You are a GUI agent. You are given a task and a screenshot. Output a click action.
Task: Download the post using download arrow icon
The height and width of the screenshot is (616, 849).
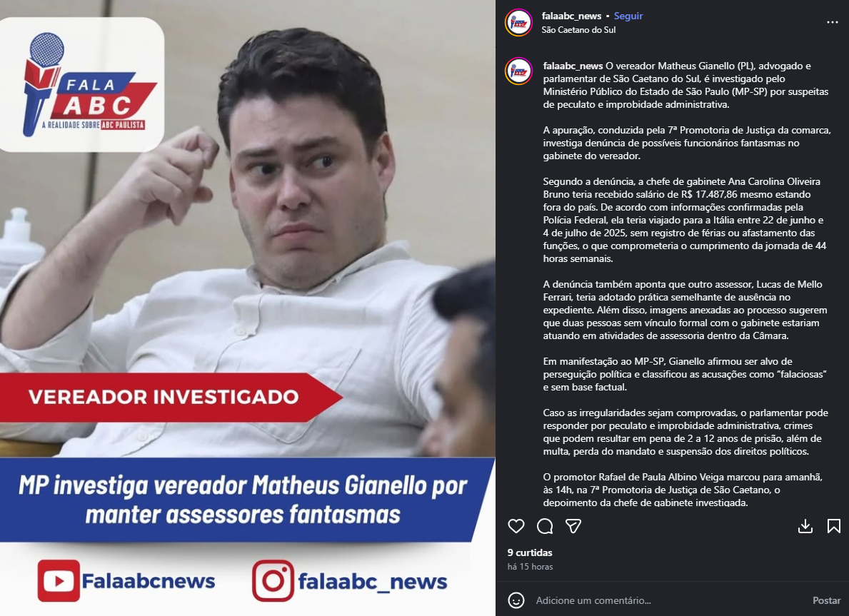click(x=805, y=525)
